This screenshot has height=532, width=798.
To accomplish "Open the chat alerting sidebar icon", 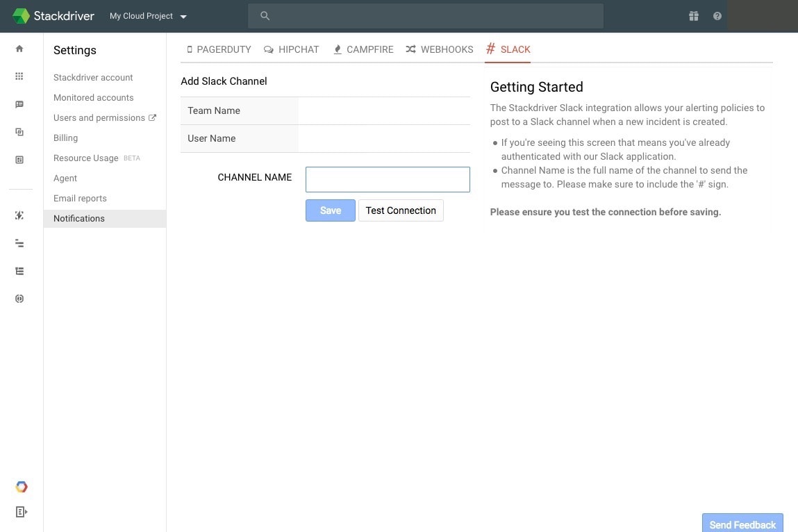I will click(x=19, y=104).
